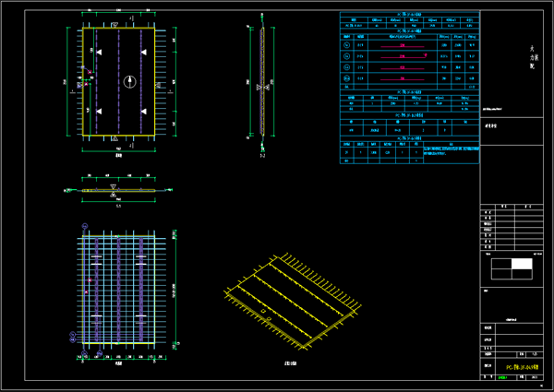Select the lower-left white lifting triangle in plan view

(99, 111)
